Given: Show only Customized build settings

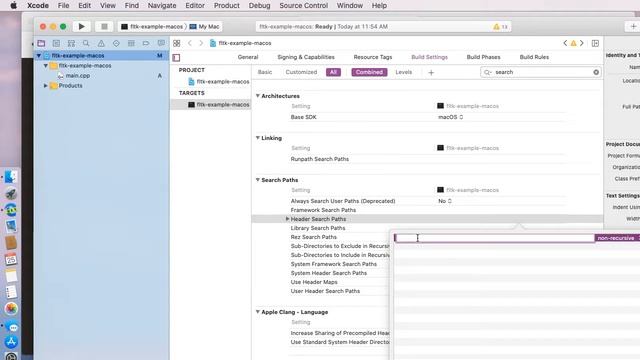Looking at the screenshot, I should (301, 72).
